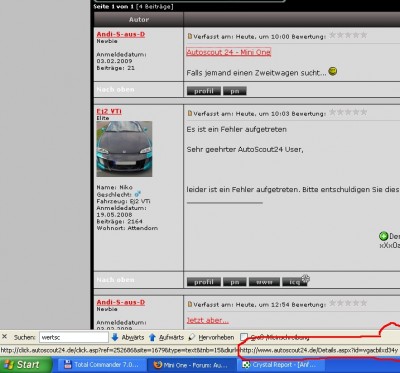Click the Total Commander floppy taskbar icon

[68, 364]
